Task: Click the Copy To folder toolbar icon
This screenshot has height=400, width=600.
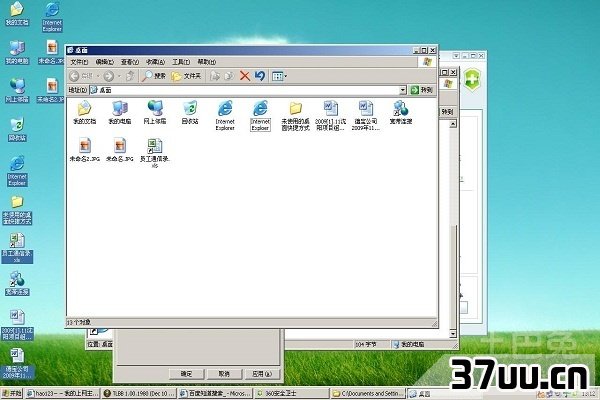Action: click(229, 76)
